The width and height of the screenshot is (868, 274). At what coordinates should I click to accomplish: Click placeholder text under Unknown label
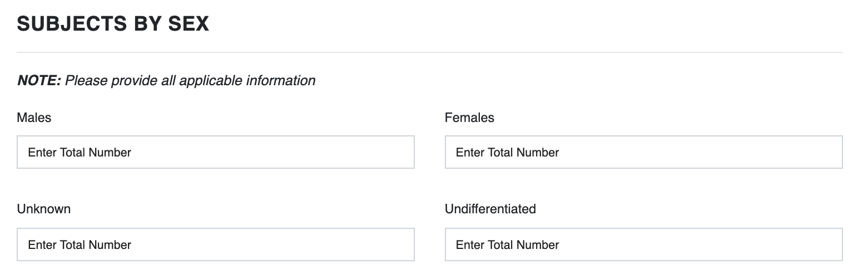tap(80, 244)
